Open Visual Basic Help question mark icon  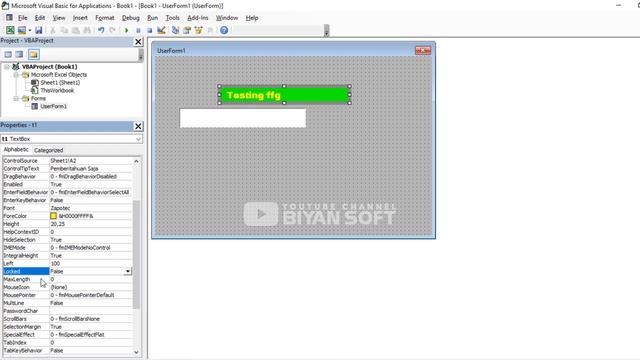224,30
